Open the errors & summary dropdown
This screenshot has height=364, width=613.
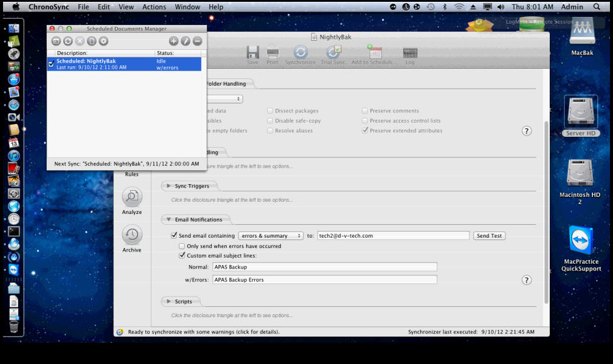[x=271, y=236]
